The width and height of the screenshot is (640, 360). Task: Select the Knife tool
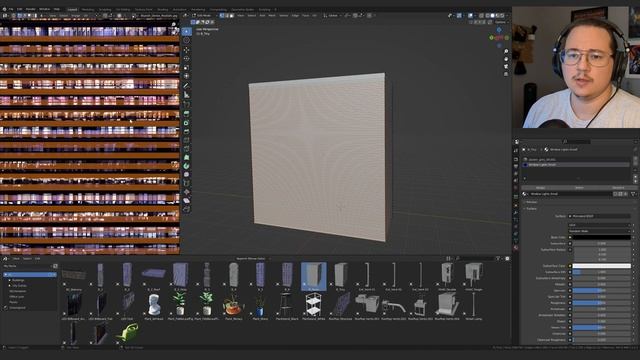pyautogui.click(x=187, y=149)
